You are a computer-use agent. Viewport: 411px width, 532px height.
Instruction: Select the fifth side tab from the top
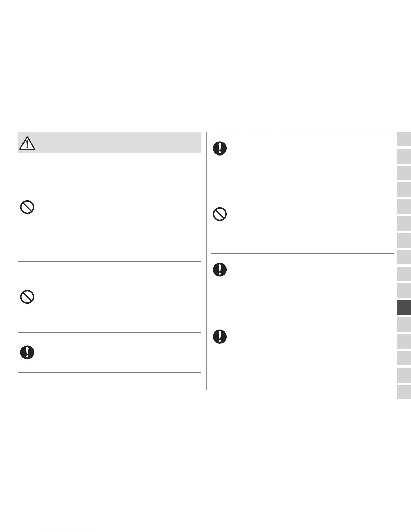click(404, 207)
